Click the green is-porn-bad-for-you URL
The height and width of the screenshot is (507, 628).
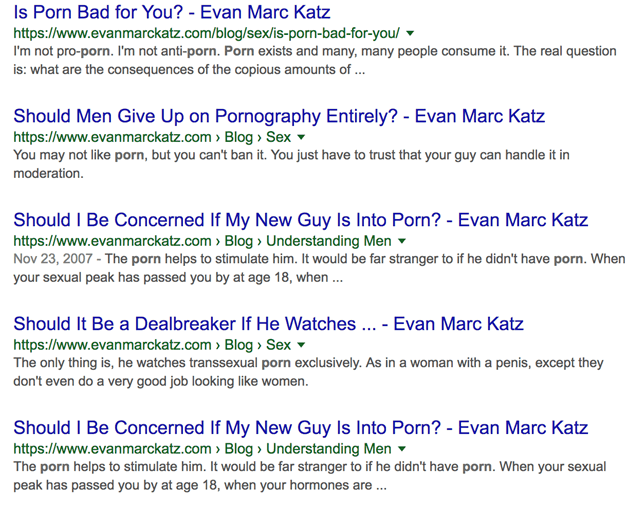point(207,33)
